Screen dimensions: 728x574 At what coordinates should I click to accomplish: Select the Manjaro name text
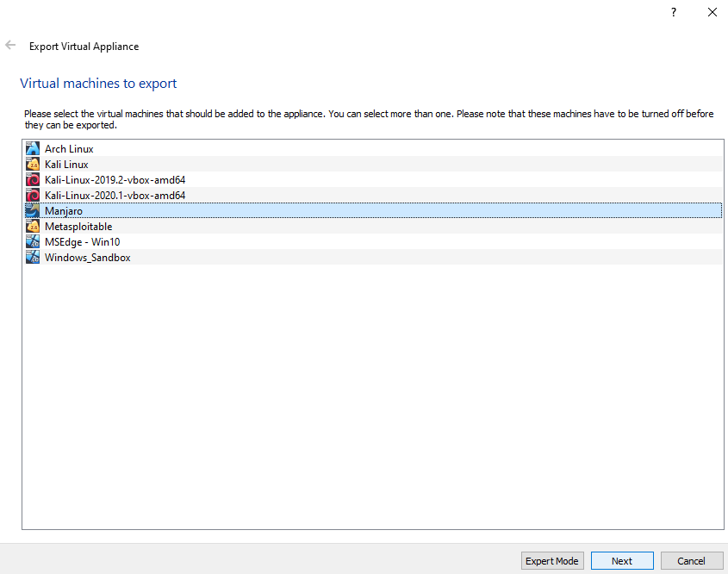tap(64, 211)
